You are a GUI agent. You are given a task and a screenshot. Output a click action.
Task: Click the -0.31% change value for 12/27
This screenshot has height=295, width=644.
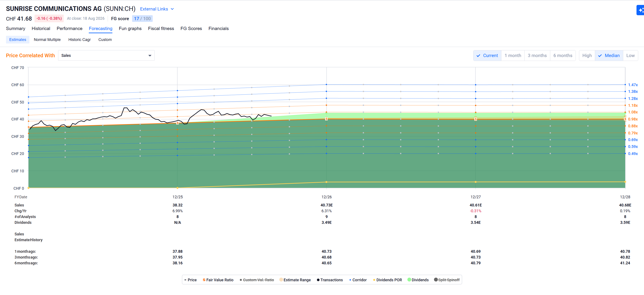click(475, 211)
